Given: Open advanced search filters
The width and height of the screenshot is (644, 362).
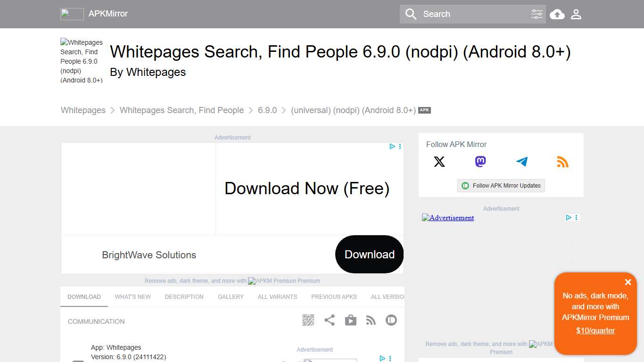Looking at the screenshot, I should 537,14.
